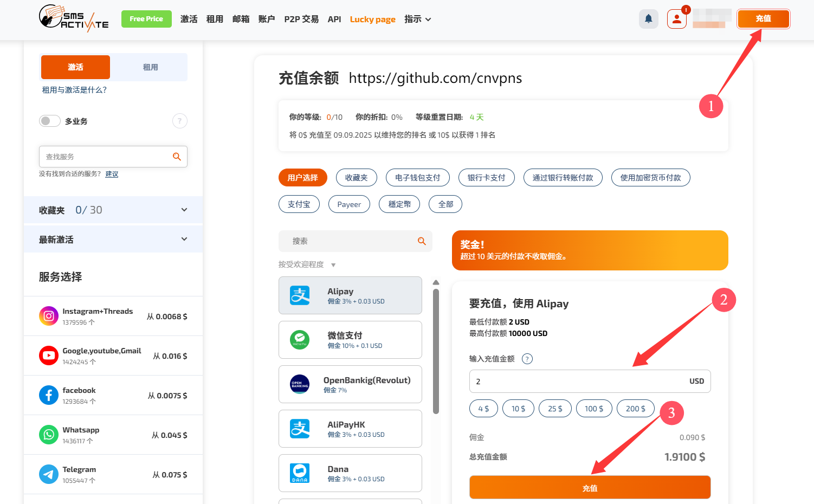The height and width of the screenshot is (504, 814).
Task: Click the Instagram price 0.0068 $
Action: [167, 316]
